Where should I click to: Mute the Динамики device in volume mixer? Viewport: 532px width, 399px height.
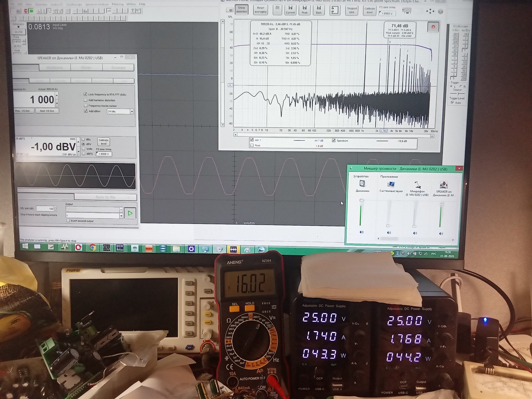[x=361, y=232]
